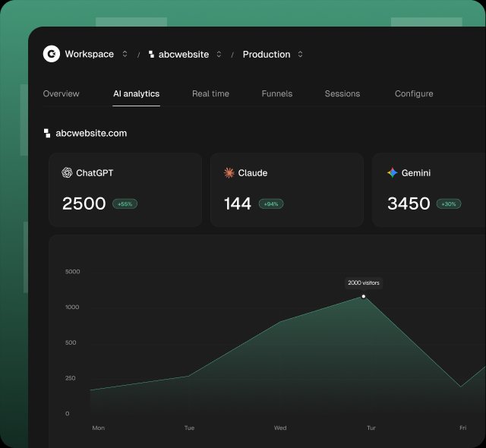The width and height of the screenshot is (486, 448).
Task: Click the 500 y-axis label
Action: click(x=71, y=342)
